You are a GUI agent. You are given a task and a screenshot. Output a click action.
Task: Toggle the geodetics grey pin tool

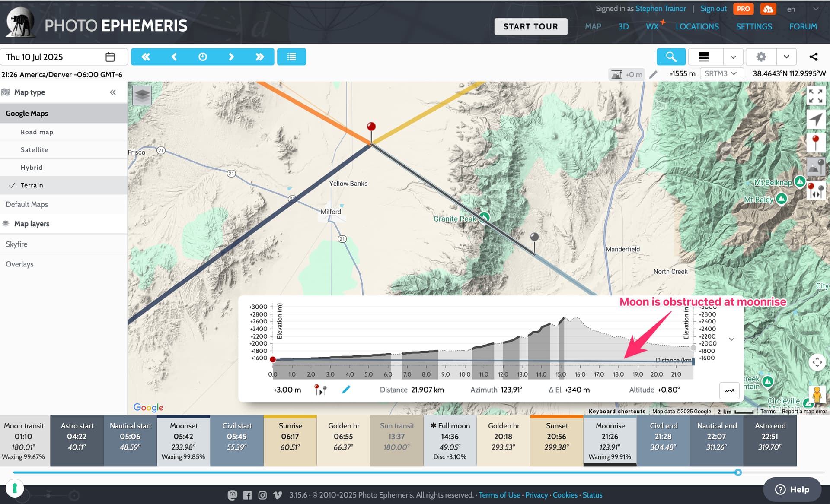pos(816,166)
